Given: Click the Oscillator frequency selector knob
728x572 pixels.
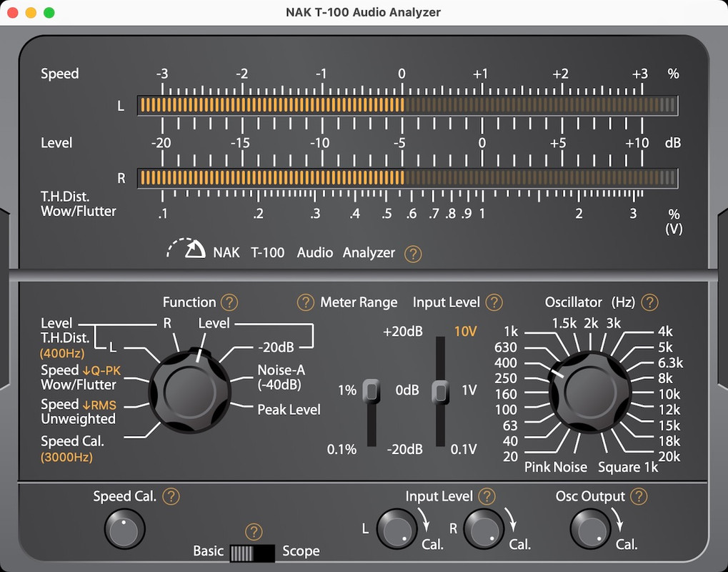Looking at the screenshot, I should coord(590,391).
